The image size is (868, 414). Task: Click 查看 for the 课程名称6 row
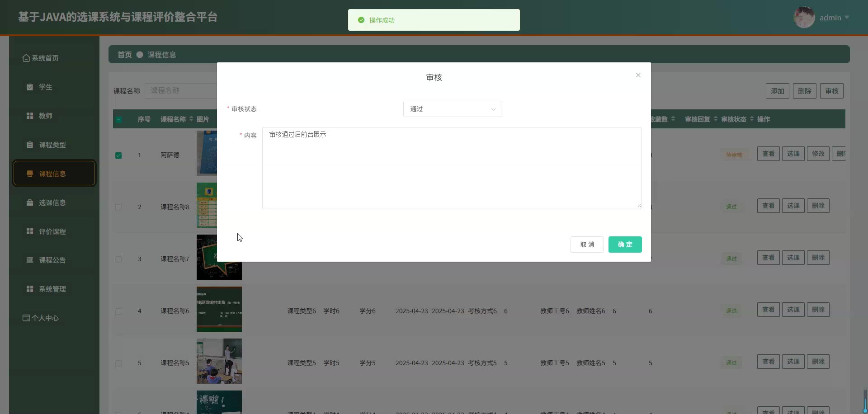769,310
